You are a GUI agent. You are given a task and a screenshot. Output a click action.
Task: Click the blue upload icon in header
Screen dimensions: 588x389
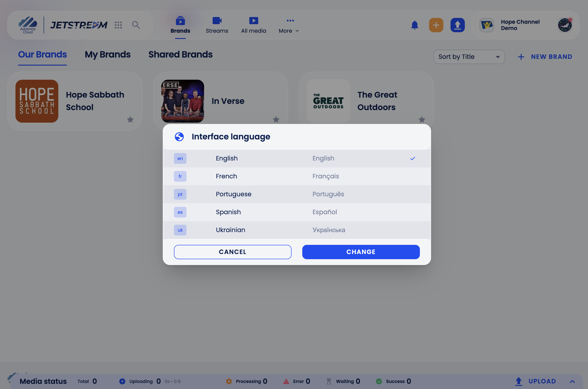tap(457, 25)
